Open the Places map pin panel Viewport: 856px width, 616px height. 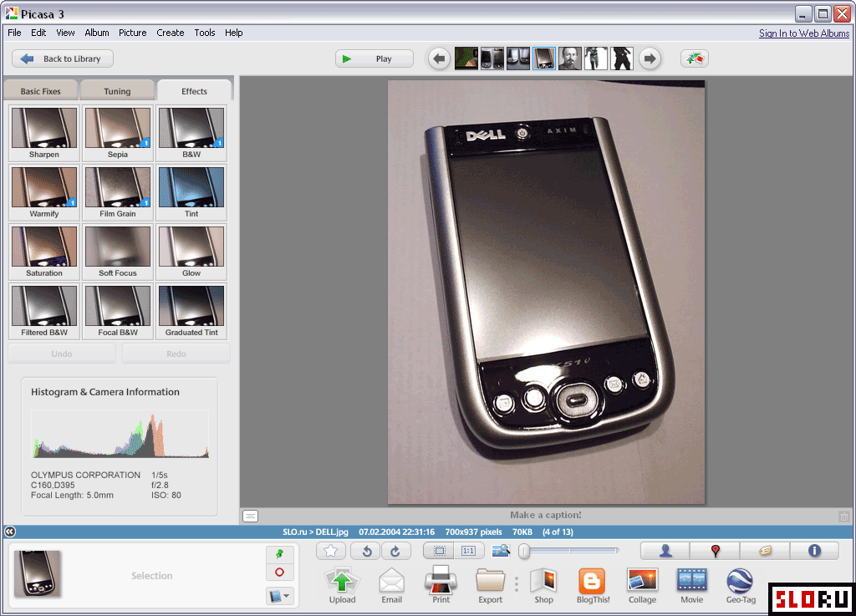tap(716, 551)
